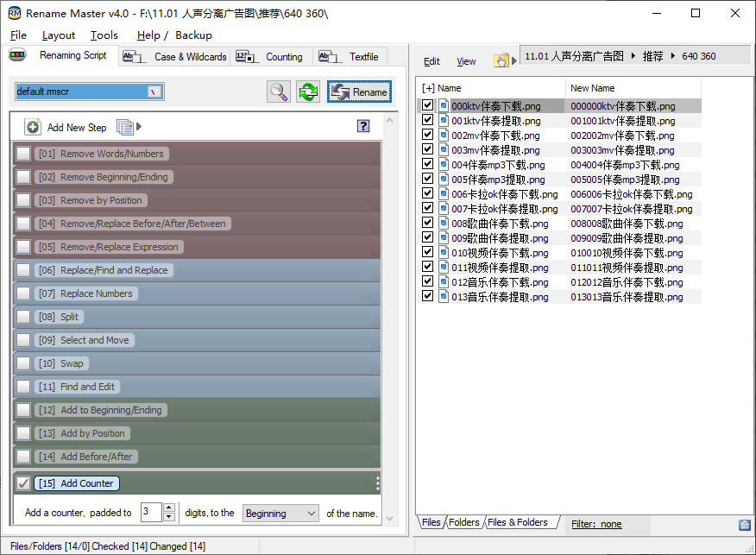Click the script steps list icon
This screenshot has width=756, height=555.
click(x=125, y=127)
